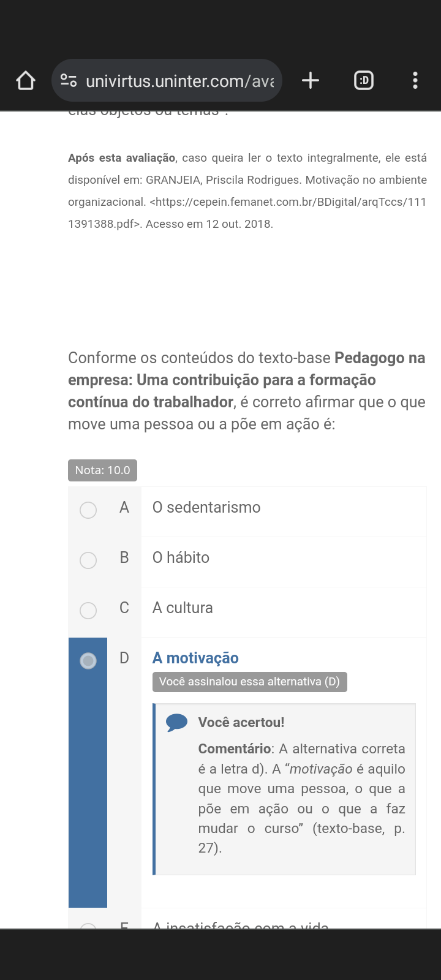
Task: Select radio button for option A
Action: 88,510
